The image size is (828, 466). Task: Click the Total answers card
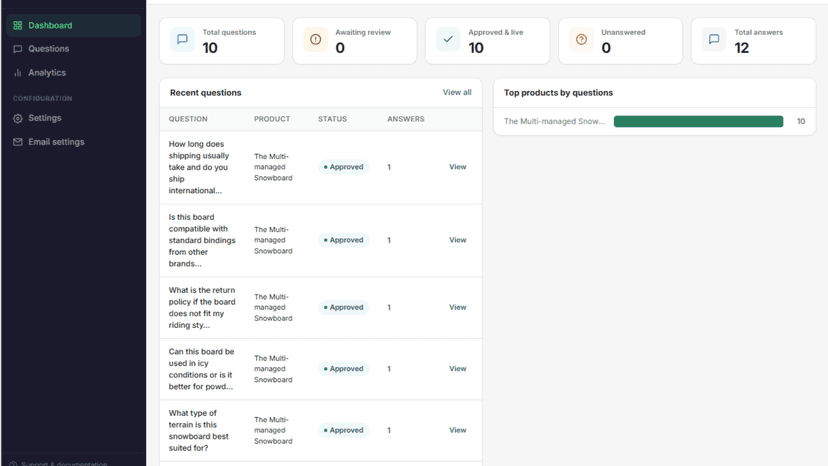click(754, 41)
